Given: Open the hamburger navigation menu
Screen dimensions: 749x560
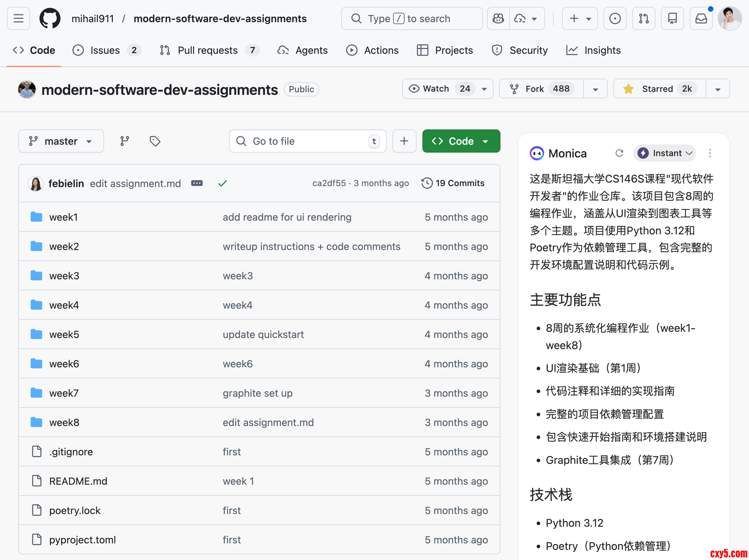Looking at the screenshot, I should tap(18, 19).
